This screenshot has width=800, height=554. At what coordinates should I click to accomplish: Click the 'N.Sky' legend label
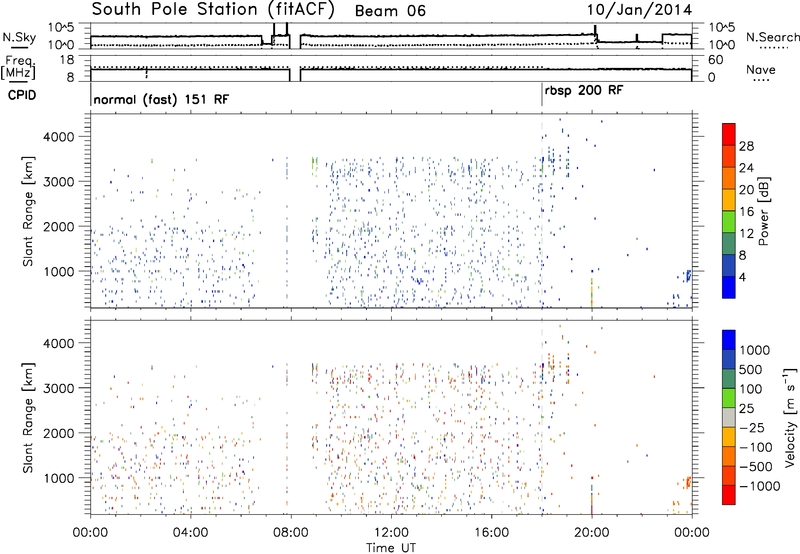point(19,37)
